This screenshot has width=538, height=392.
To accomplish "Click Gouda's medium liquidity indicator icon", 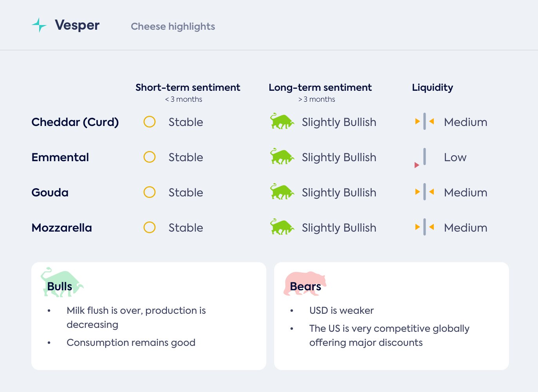I will (424, 192).
